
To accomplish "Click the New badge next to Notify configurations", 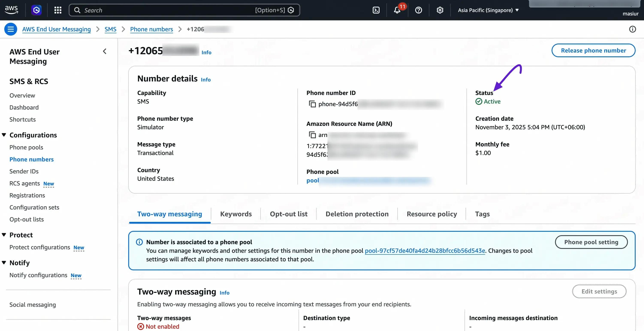I will (x=76, y=275).
